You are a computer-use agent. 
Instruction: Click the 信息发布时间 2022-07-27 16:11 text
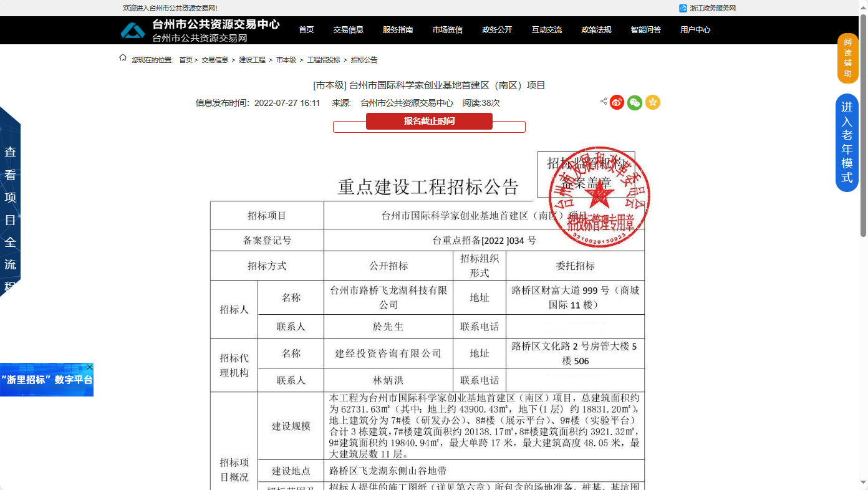pyautogui.click(x=258, y=103)
